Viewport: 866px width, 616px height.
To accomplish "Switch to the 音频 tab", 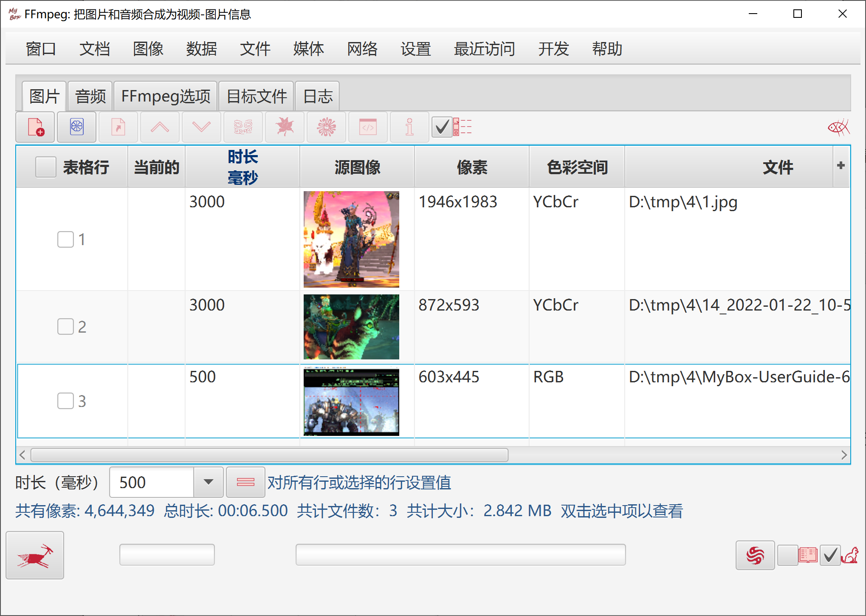I will 90,96.
